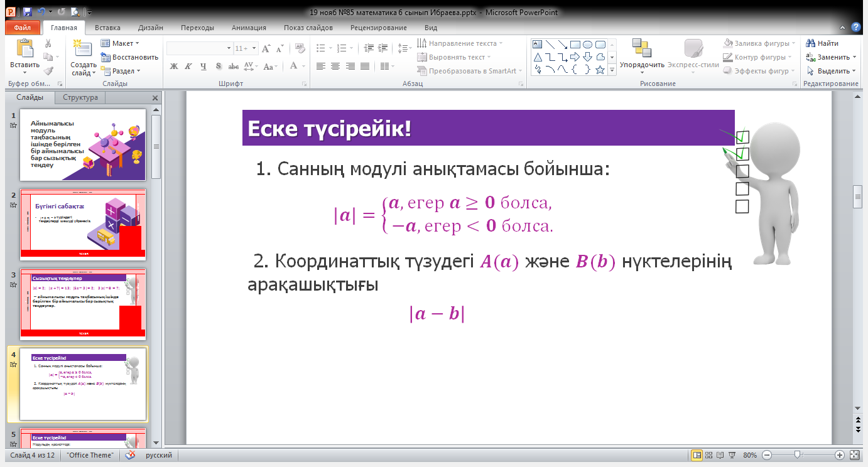
Task: Open the Переходы ribbon tab
Action: click(197, 28)
